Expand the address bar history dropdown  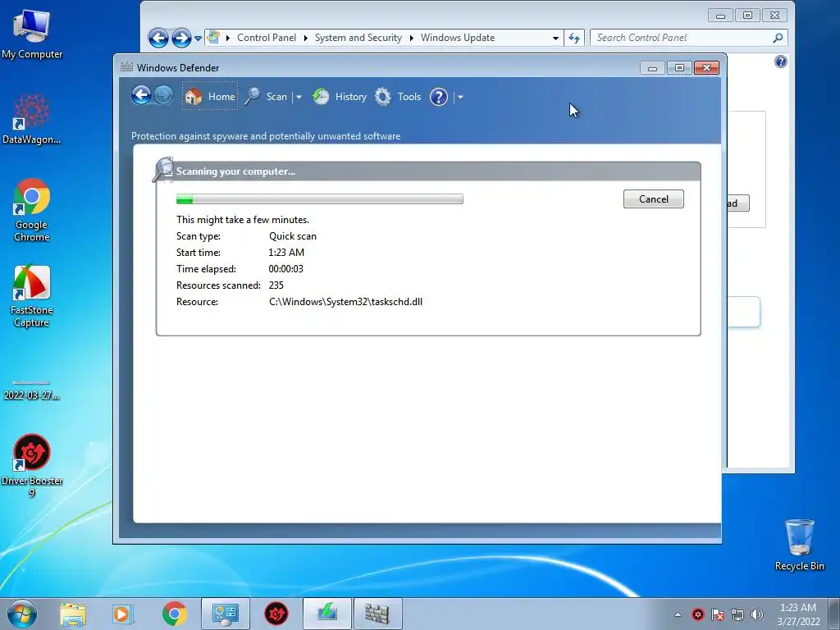[x=555, y=38]
